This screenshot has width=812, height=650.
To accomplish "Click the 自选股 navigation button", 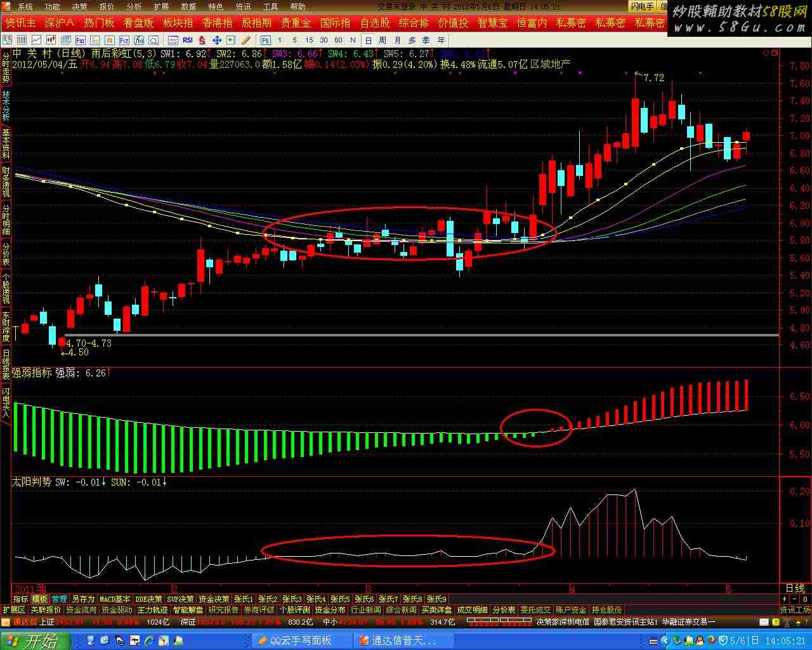I will click(x=374, y=23).
